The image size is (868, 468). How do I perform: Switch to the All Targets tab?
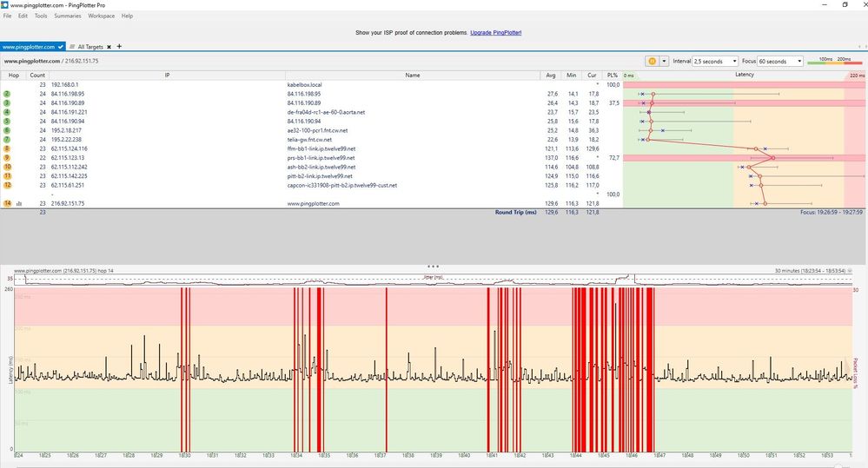(92, 46)
